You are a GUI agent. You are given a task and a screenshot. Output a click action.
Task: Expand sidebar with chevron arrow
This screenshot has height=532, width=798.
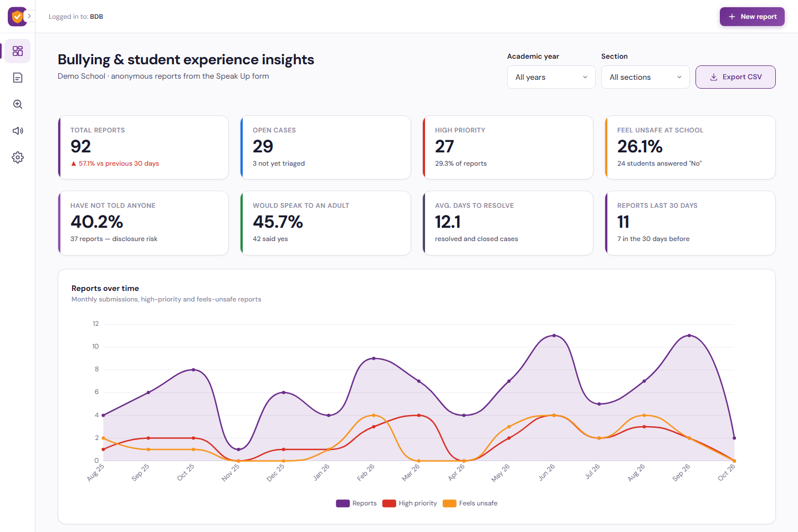(29, 16)
